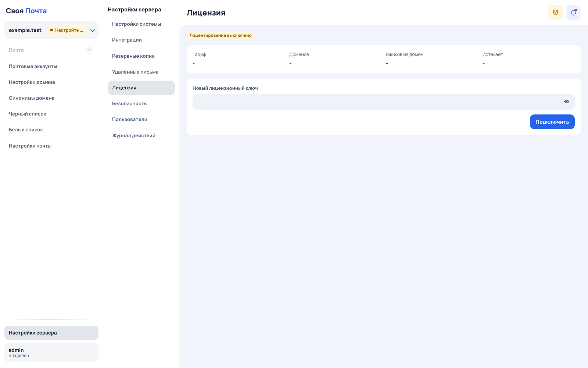Open the security shield icon
The image size is (588, 368).
[x=555, y=13]
